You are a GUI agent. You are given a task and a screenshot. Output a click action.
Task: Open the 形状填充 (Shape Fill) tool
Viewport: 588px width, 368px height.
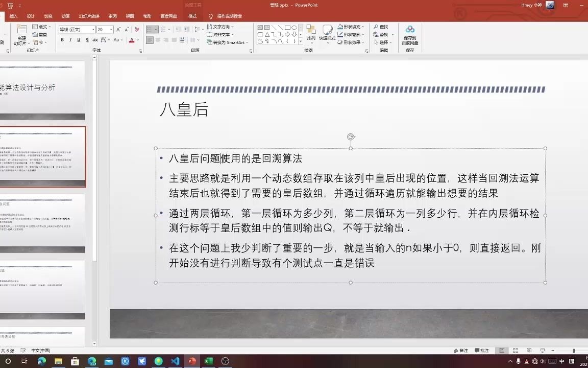351,27
